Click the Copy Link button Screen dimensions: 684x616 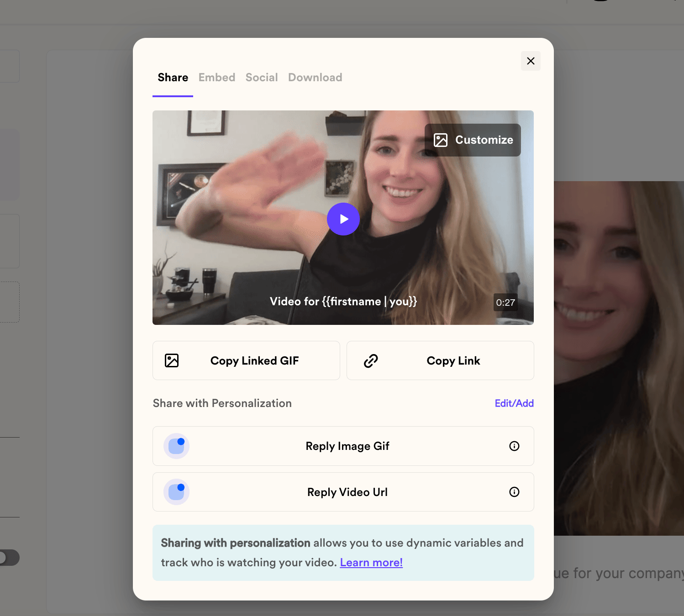440,360
